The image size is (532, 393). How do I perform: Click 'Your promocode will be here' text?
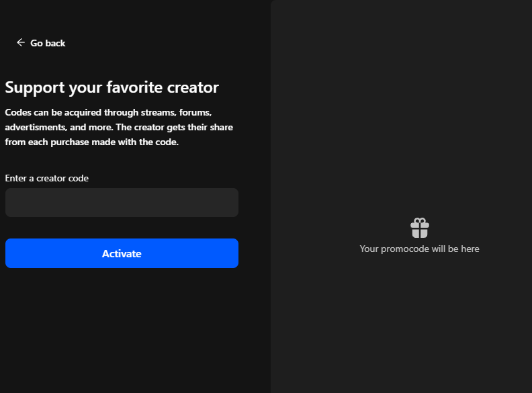(x=419, y=249)
